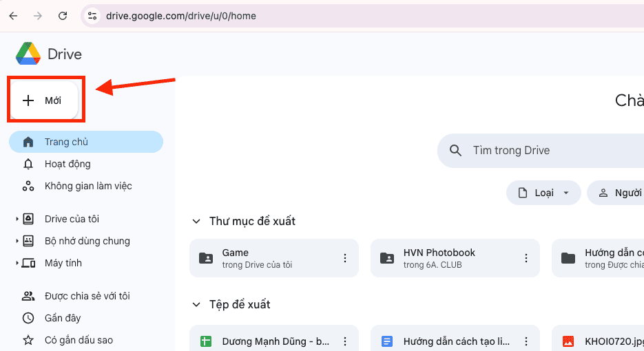Click the Google Drive logo
Screen dimensions: 644x351
pos(28,54)
